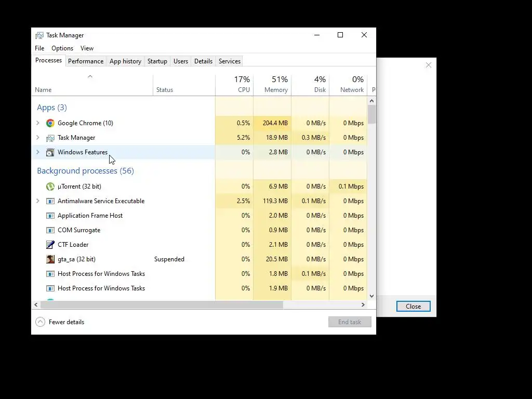Click the Fewer details circle arrow icon
This screenshot has height=399, width=532.
[x=40, y=322]
